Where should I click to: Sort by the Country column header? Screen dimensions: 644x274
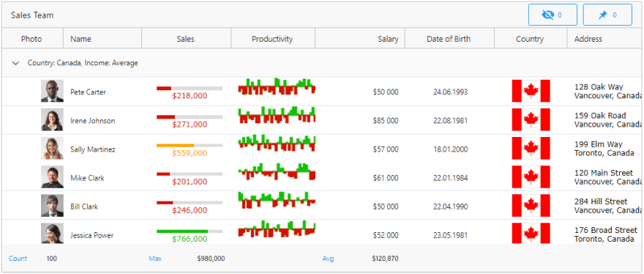coord(531,39)
